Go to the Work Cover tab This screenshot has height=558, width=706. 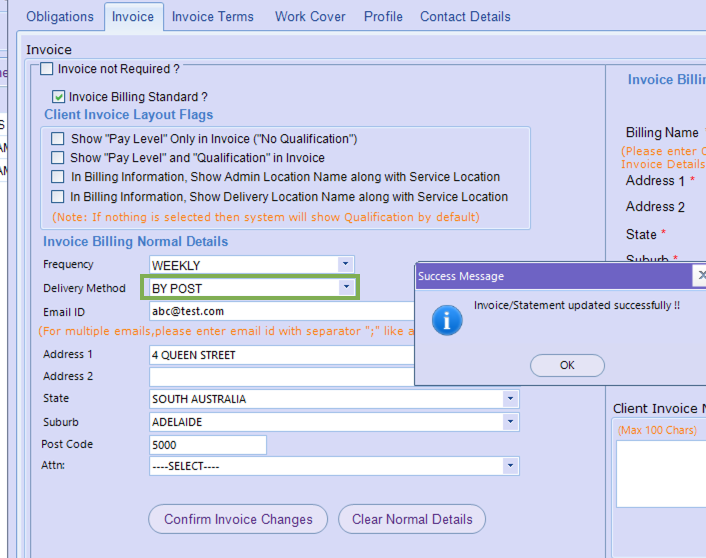pyautogui.click(x=310, y=16)
